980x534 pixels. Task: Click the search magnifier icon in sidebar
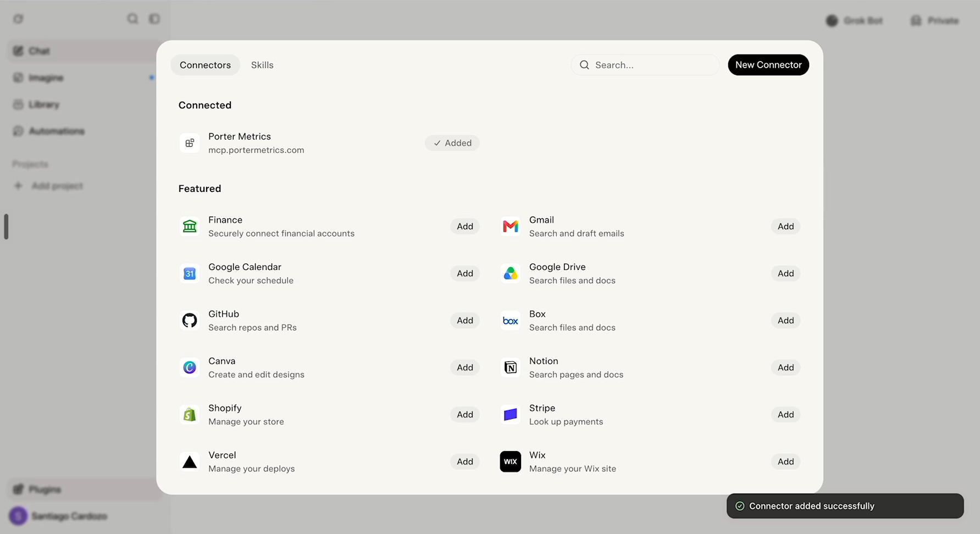(x=132, y=19)
